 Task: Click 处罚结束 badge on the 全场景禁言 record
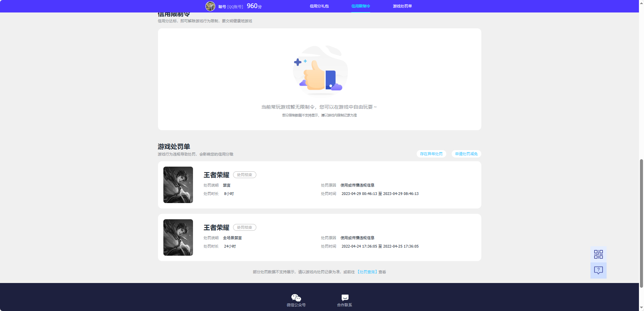pyautogui.click(x=245, y=227)
